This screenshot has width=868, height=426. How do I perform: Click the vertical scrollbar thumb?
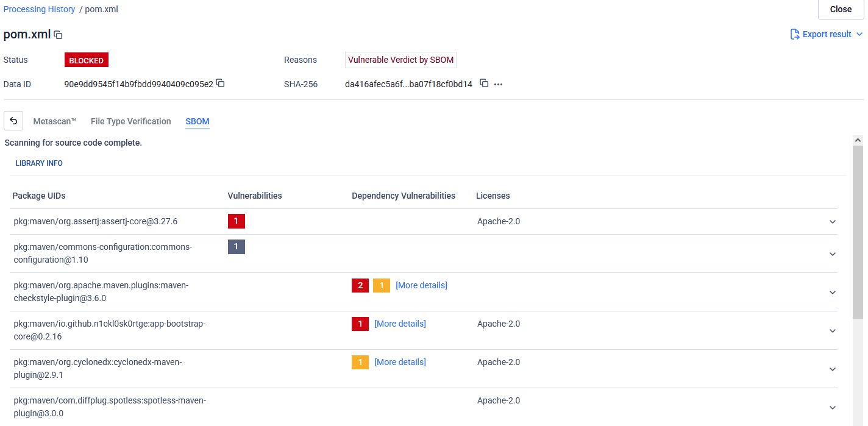click(858, 232)
